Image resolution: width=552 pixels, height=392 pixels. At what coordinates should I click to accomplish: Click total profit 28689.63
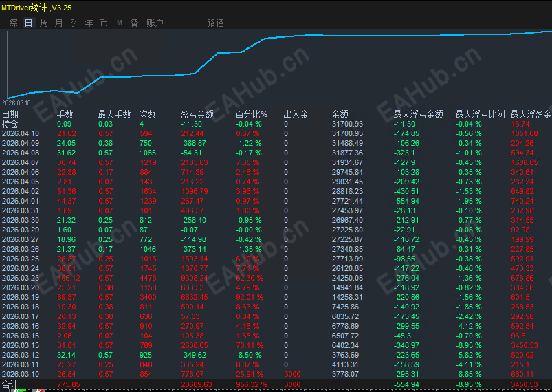pos(197,384)
